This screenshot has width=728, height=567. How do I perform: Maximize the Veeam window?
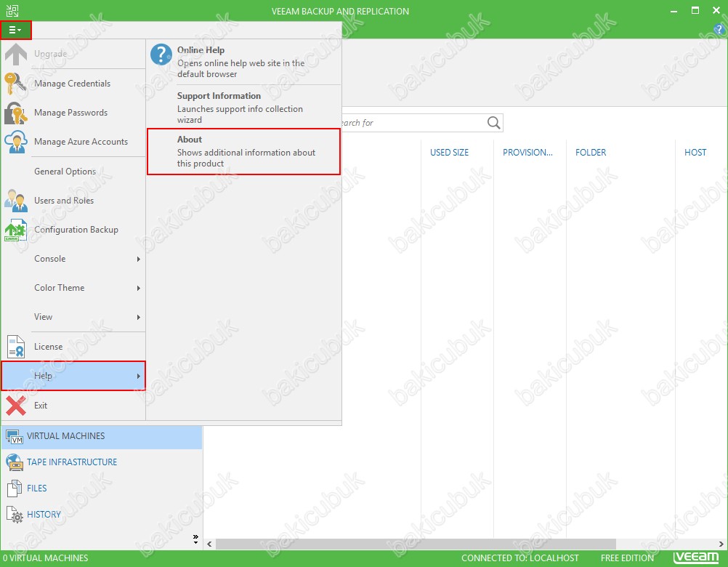695,11
